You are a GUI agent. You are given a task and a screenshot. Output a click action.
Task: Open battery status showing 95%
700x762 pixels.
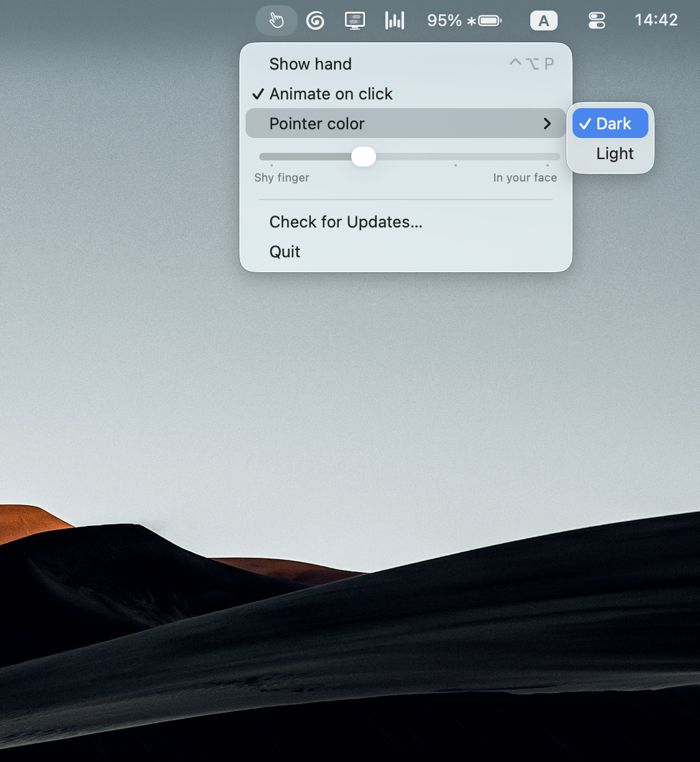[464, 21]
